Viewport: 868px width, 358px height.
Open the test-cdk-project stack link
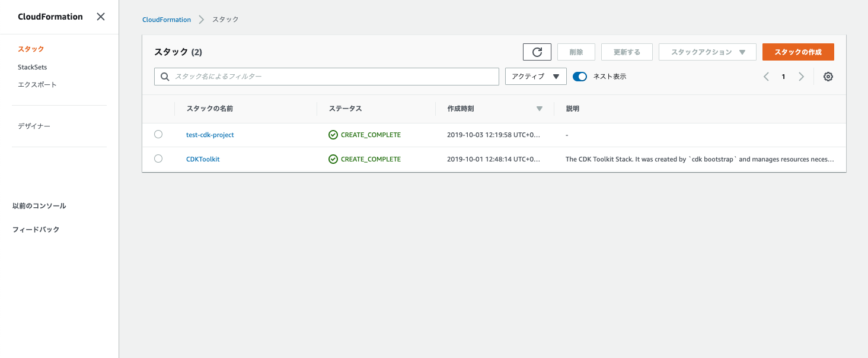pyautogui.click(x=210, y=135)
